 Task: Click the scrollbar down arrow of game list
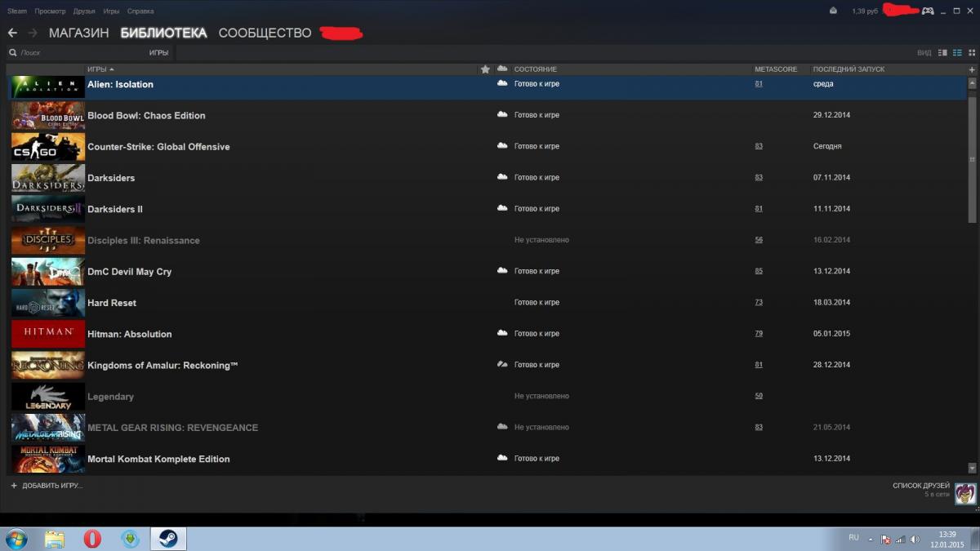(972, 468)
